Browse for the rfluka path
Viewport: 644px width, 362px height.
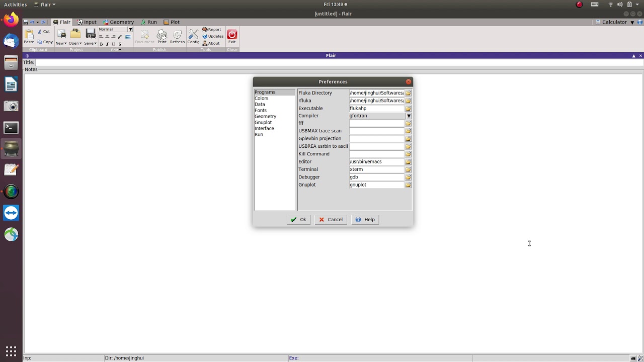tap(408, 101)
